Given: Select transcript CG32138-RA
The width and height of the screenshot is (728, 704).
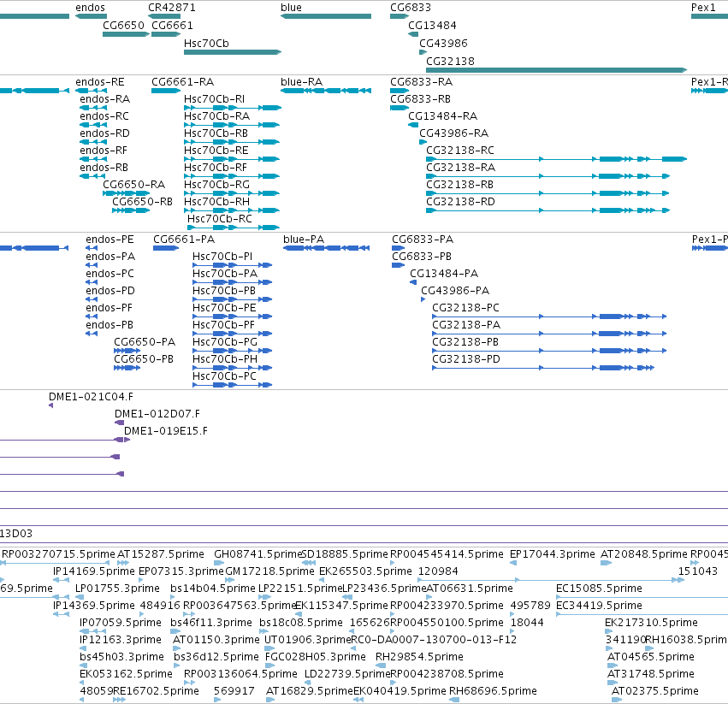Looking at the screenshot, I should 460,167.
